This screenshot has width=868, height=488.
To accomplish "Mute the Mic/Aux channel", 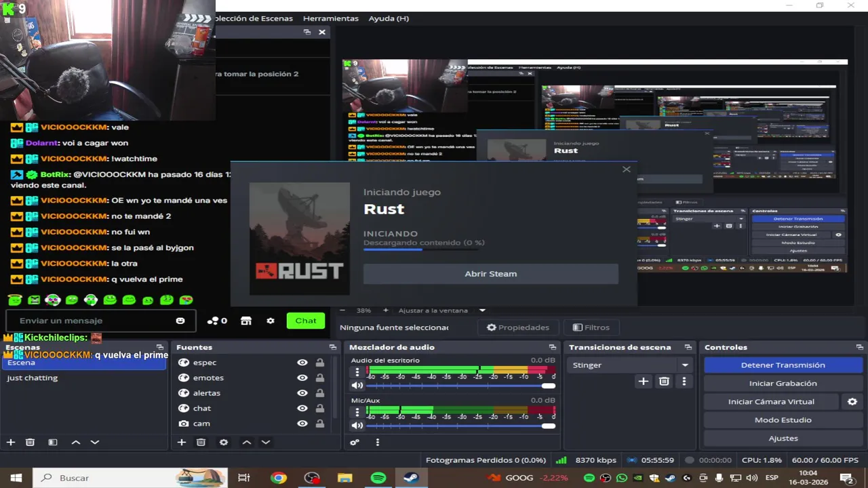I will [357, 426].
